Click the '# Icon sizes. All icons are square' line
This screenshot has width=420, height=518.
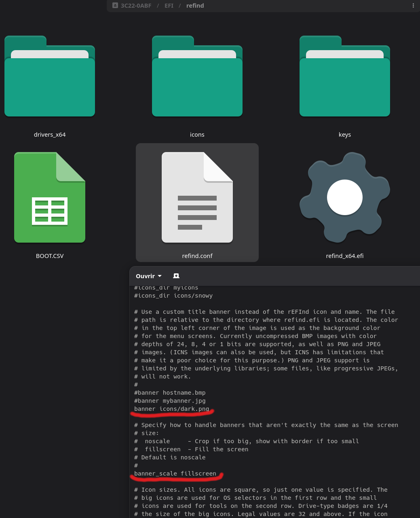261,490
